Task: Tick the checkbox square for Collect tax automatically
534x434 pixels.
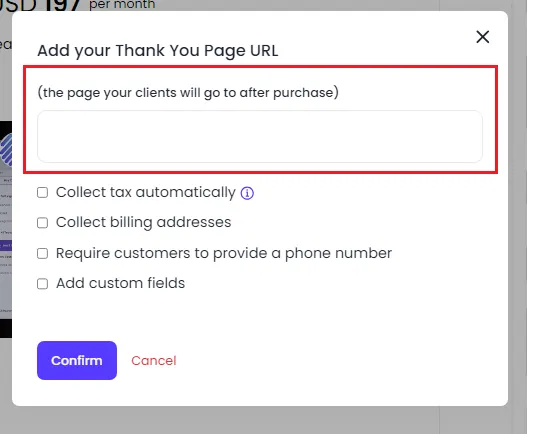Action: coord(42,192)
